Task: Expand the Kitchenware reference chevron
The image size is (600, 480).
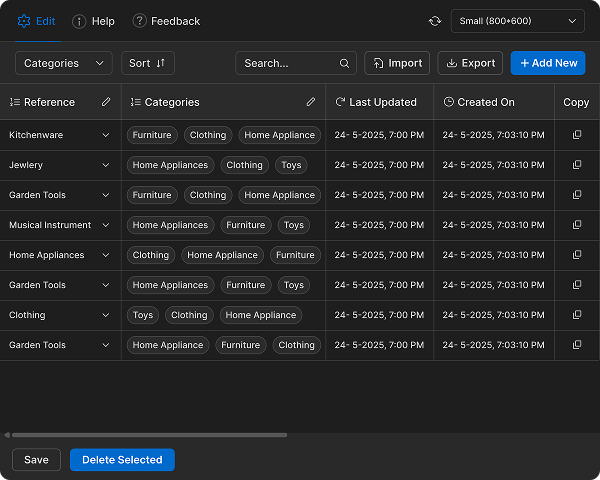Action: point(106,135)
